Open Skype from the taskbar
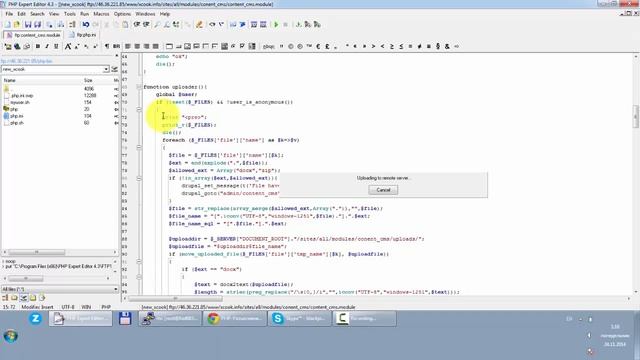The height and width of the screenshot is (360, 640). click(x=300, y=318)
